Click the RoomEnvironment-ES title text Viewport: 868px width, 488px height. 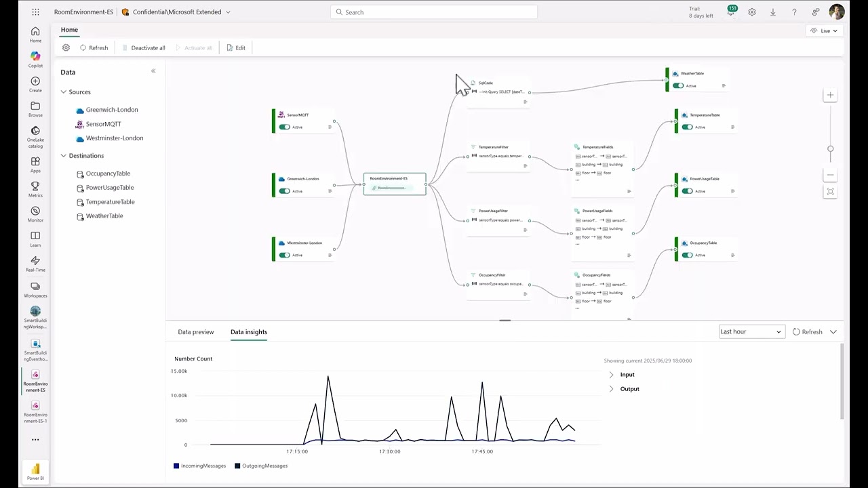coord(84,12)
